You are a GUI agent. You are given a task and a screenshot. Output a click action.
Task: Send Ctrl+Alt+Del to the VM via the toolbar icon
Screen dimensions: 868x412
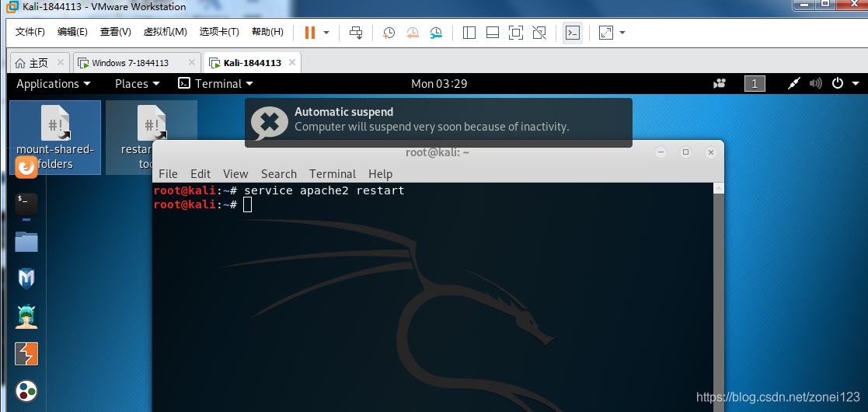pos(356,33)
